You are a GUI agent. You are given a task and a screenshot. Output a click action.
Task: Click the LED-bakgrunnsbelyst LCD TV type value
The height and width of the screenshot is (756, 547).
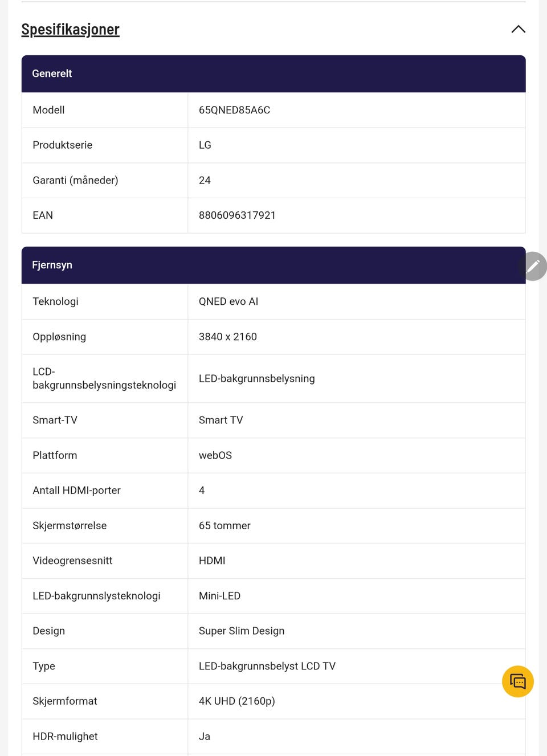267,666
